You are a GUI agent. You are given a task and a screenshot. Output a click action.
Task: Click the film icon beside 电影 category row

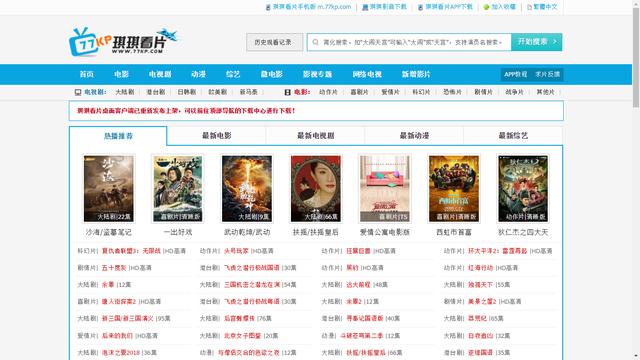coord(287,92)
